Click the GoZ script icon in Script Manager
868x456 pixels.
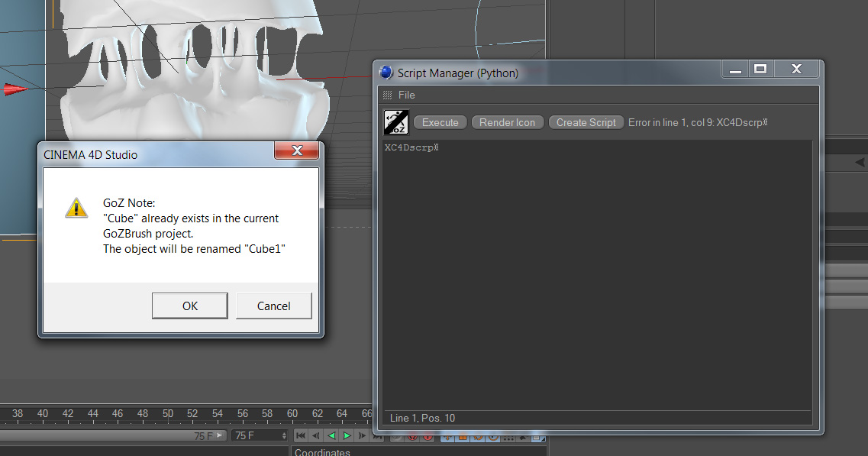click(396, 122)
